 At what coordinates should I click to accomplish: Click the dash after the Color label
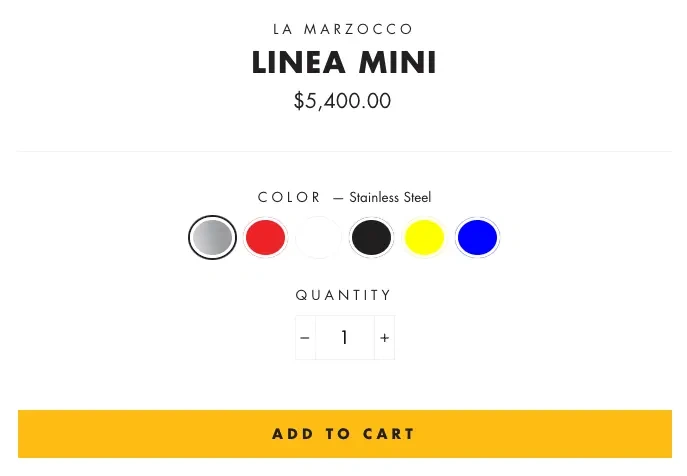pyautogui.click(x=338, y=198)
